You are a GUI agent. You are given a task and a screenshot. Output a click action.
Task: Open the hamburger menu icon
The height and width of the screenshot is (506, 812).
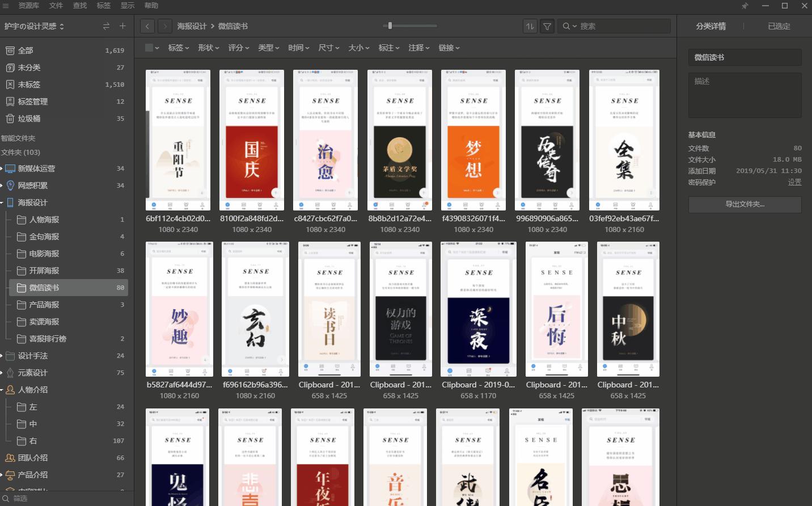(6, 6)
